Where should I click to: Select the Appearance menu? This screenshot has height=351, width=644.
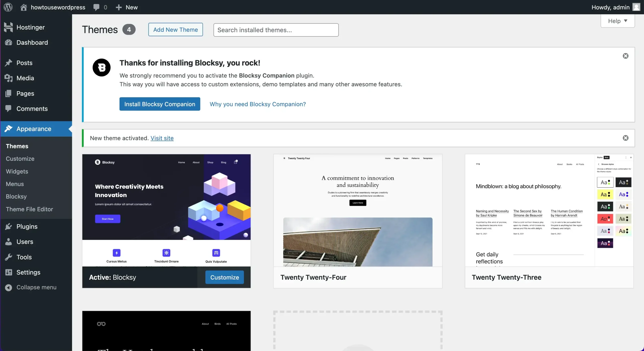pos(36,129)
